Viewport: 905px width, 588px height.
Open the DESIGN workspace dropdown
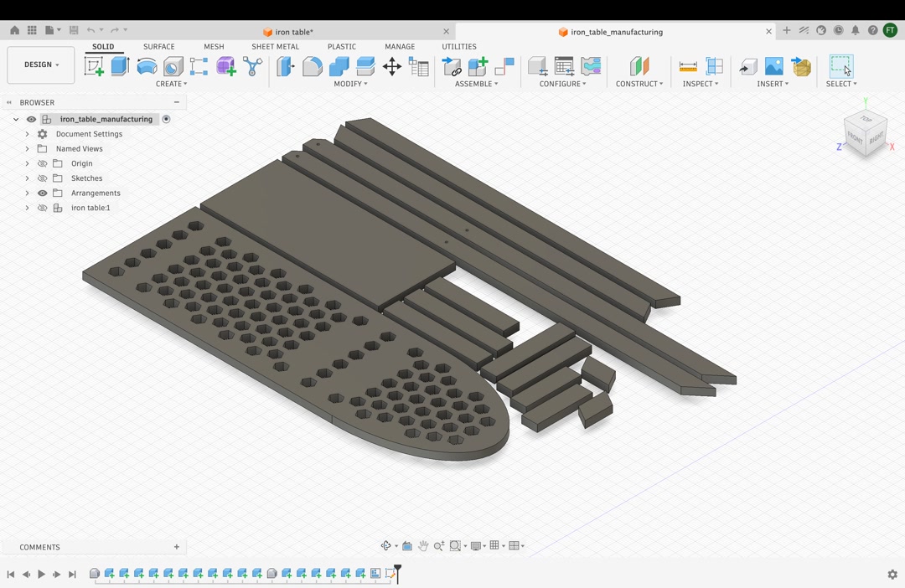click(41, 64)
